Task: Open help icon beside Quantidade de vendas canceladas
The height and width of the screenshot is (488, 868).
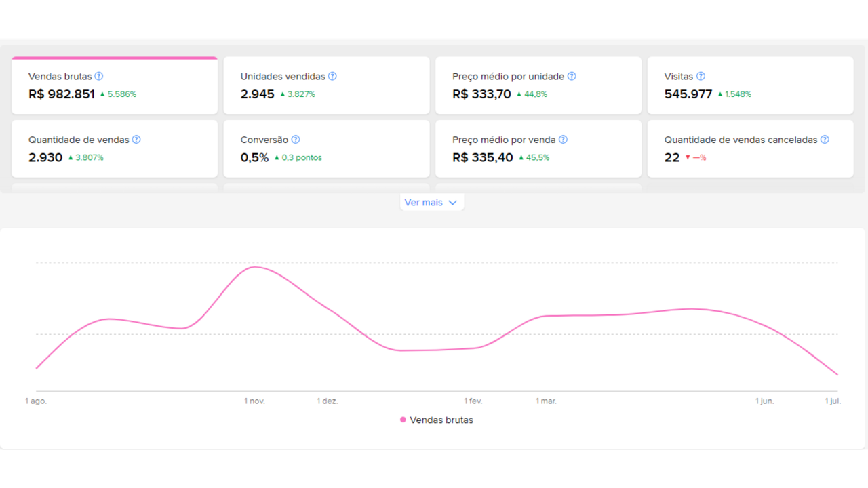Action: [x=825, y=140]
